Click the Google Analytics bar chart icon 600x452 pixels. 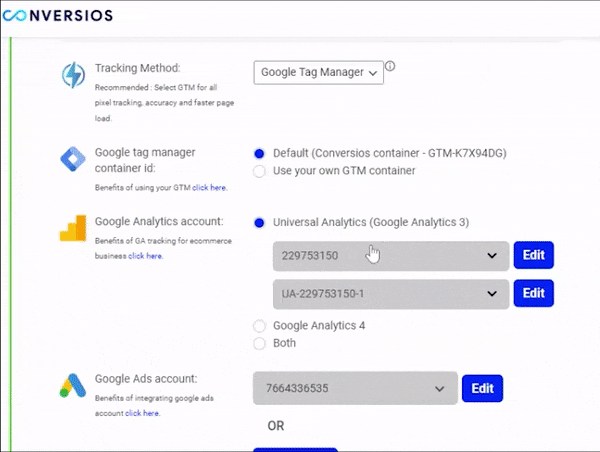73,228
